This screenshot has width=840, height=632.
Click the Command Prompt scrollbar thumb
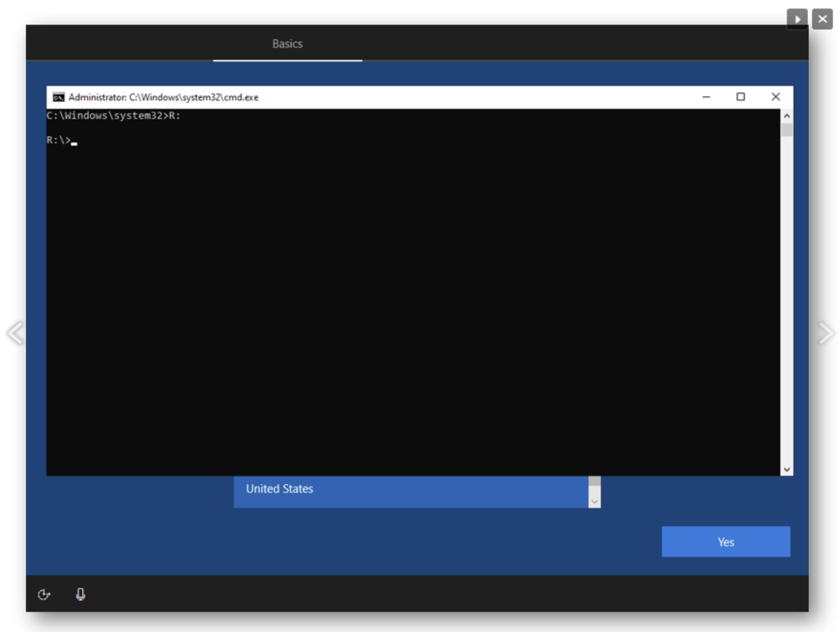click(x=787, y=130)
